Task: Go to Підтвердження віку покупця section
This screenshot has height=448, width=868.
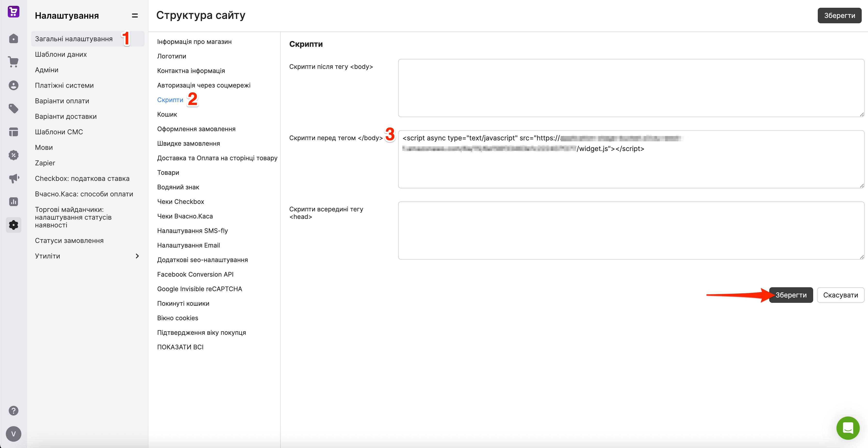Action: [202, 332]
